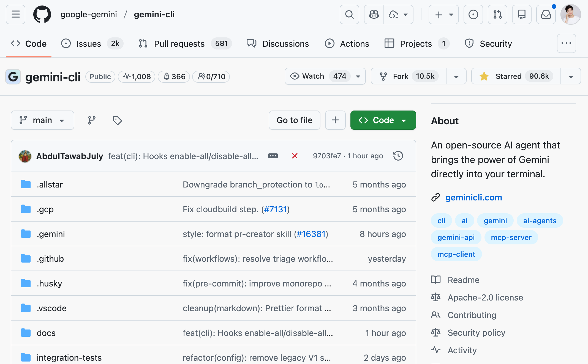Open the main branch dropdown

pos(42,120)
